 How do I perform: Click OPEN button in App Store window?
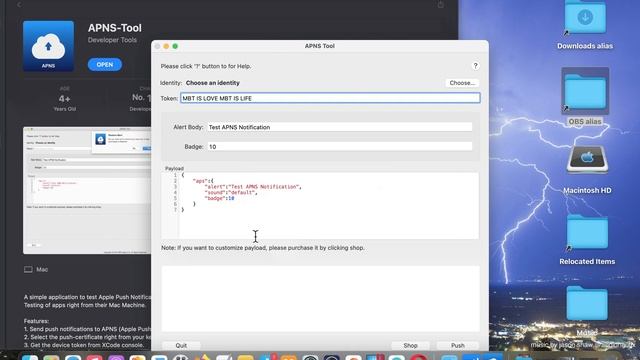(104, 64)
